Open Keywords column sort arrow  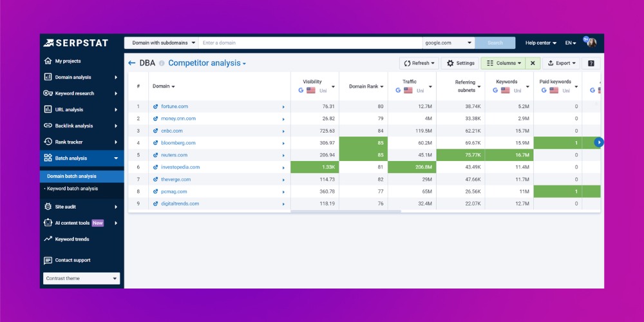[x=528, y=87]
